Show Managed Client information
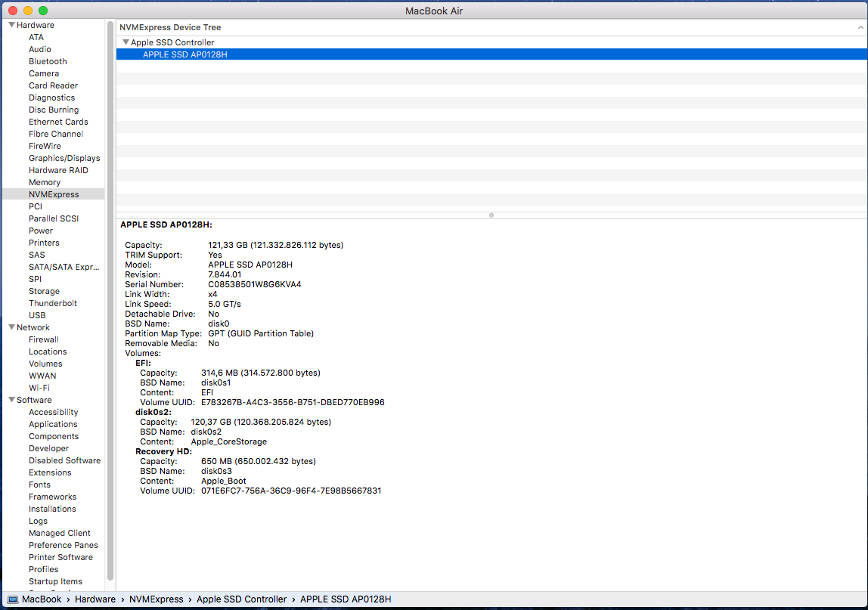 (x=59, y=533)
